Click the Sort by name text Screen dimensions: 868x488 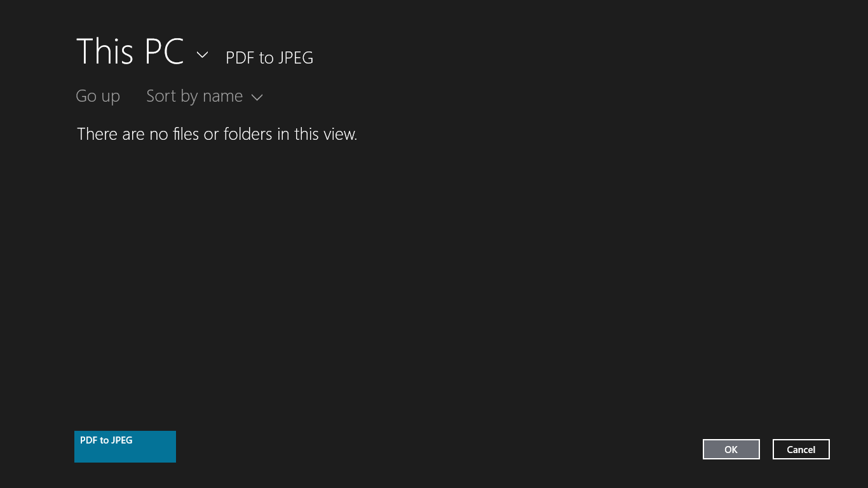(x=194, y=97)
